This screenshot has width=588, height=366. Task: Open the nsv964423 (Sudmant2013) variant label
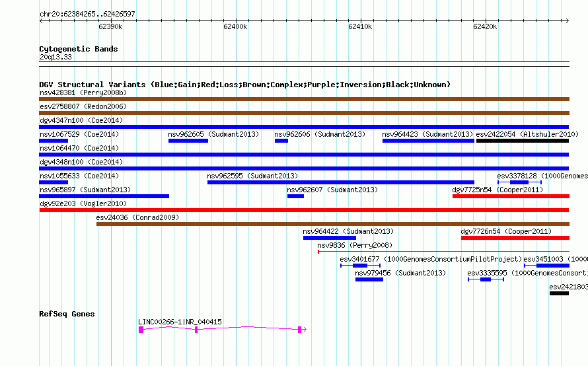(x=427, y=134)
